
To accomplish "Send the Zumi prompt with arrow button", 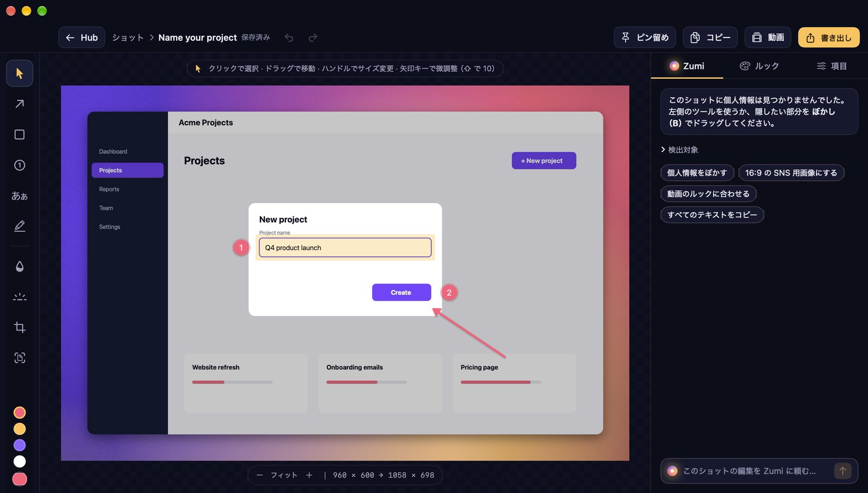I will [843, 471].
